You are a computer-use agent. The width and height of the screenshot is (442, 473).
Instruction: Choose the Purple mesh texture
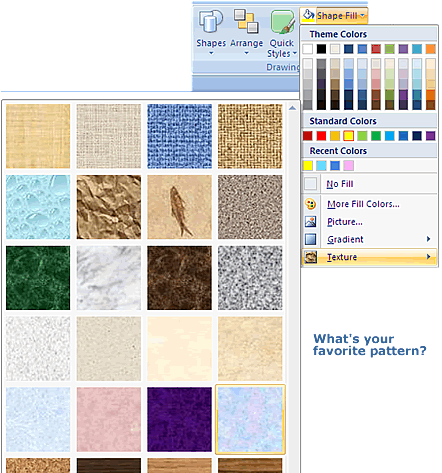coord(179,419)
